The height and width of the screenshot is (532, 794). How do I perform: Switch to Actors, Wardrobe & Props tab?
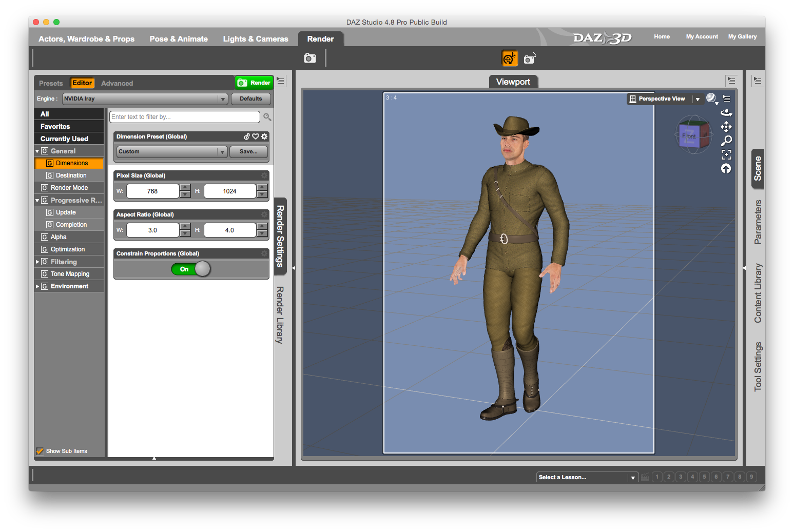pos(86,39)
